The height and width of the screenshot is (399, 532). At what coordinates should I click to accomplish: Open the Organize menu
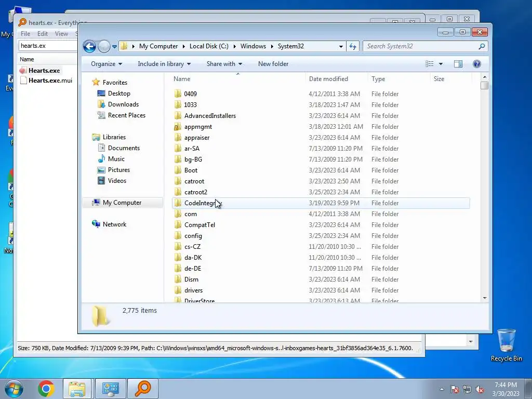[106, 64]
